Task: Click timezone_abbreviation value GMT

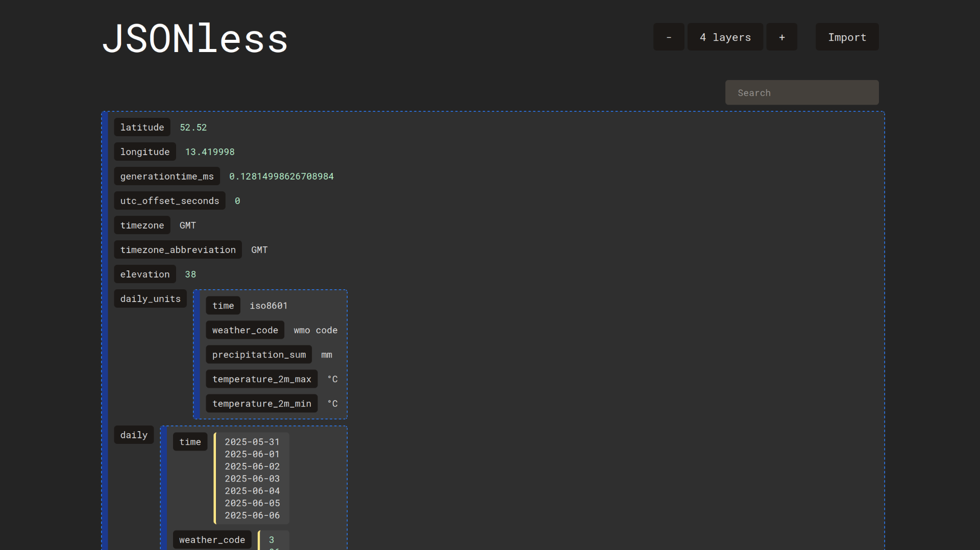Action: click(259, 249)
